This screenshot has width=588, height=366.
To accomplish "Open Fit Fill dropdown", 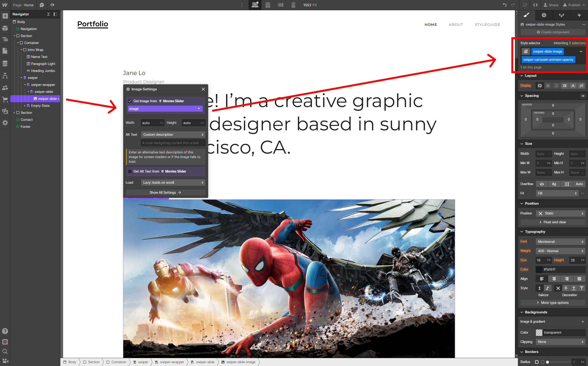I will point(557,193).
